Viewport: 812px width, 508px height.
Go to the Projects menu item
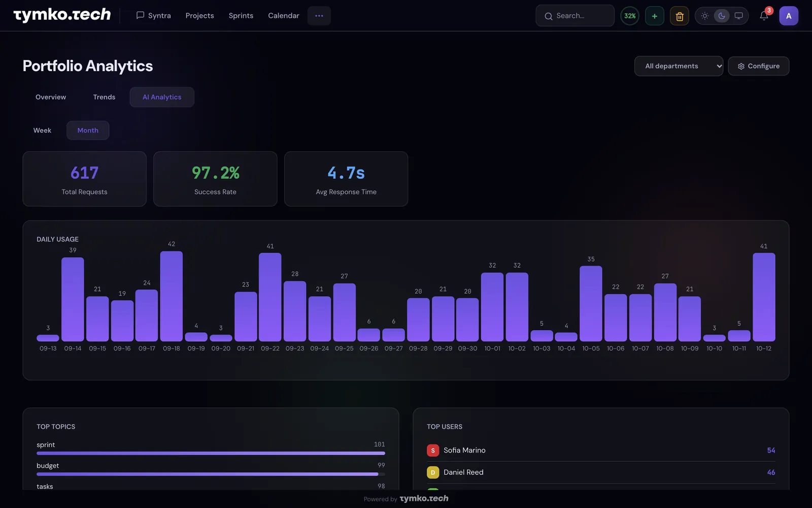tap(199, 16)
